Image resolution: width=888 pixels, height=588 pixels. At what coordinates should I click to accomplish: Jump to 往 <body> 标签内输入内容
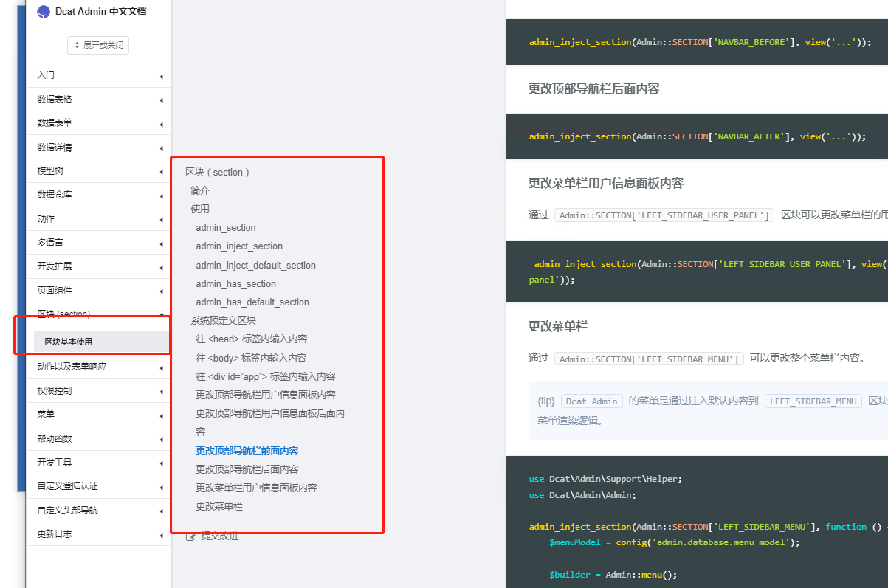point(251,358)
